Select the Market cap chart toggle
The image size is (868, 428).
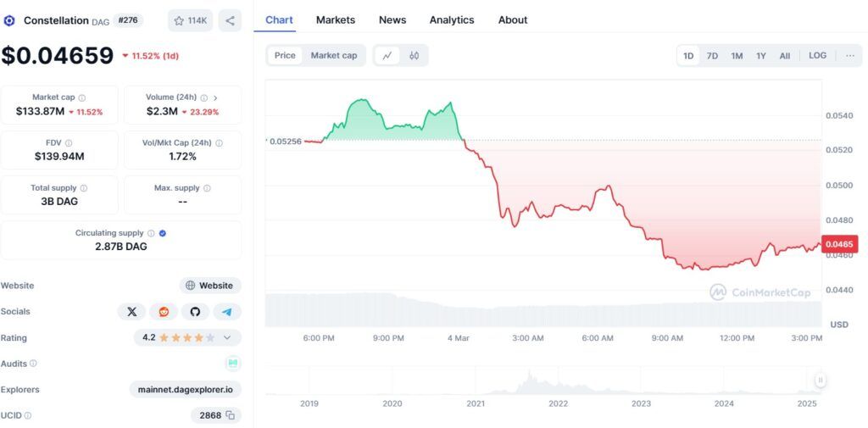[x=334, y=55]
